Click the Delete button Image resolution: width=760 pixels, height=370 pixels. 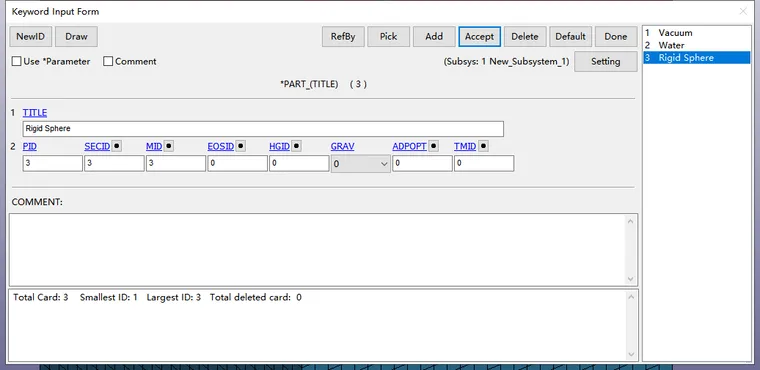pyautogui.click(x=525, y=36)
